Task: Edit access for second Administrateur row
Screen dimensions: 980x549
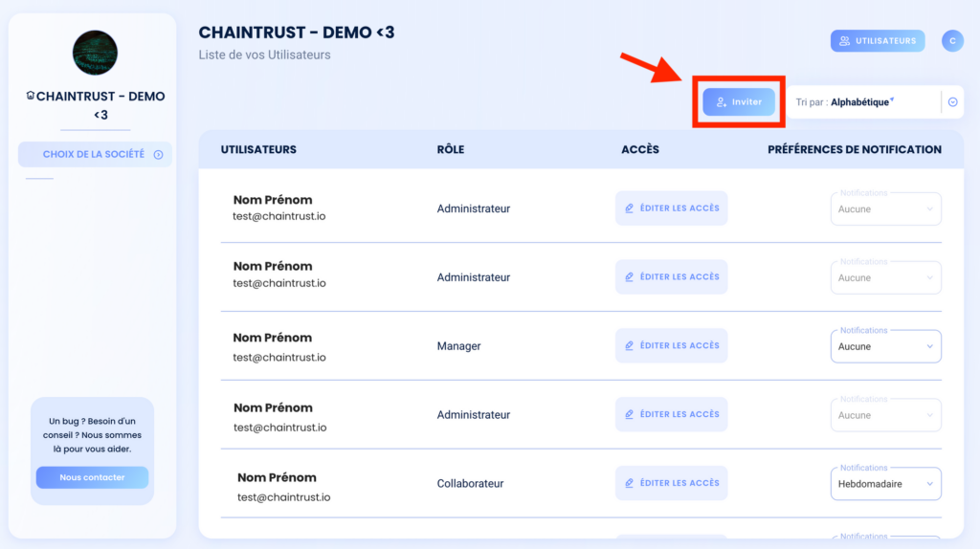Action: pyautogui.click(x=671, y=276)
